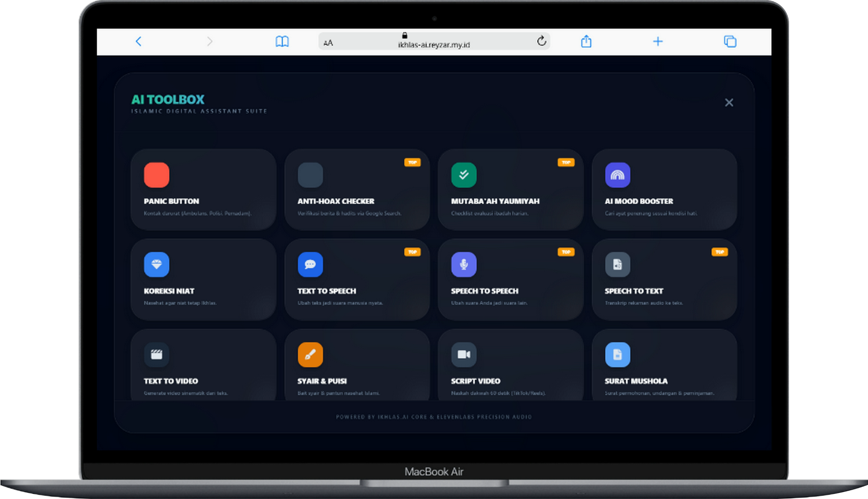Open the Script Video camera icon

pos(464,355)
